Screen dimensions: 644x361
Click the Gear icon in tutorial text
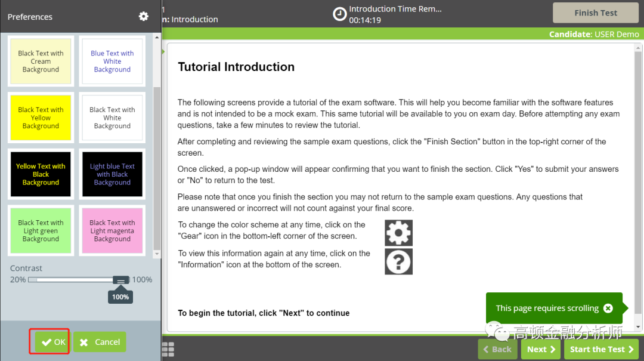pos(398,233)
